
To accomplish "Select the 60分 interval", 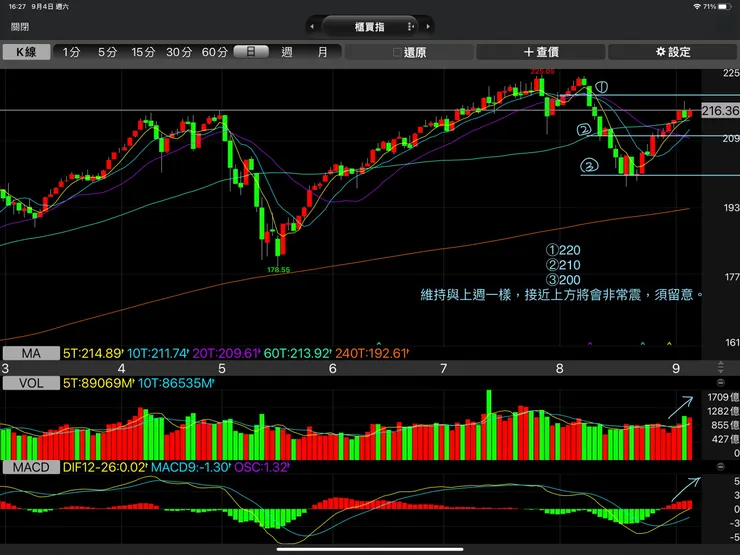I will click(x=215, y=52).
